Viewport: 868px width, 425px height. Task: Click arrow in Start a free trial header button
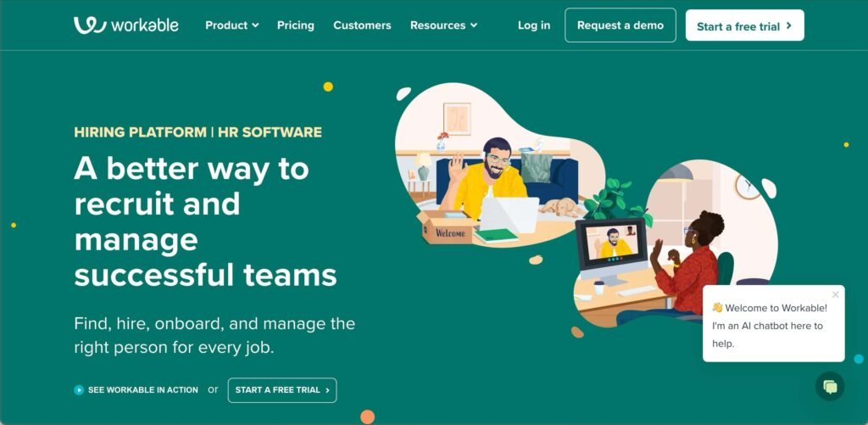click(x=789, y=25)
